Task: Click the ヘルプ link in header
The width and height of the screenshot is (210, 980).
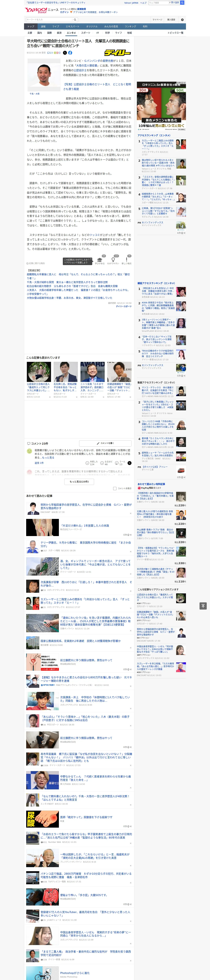Action: 143,3
